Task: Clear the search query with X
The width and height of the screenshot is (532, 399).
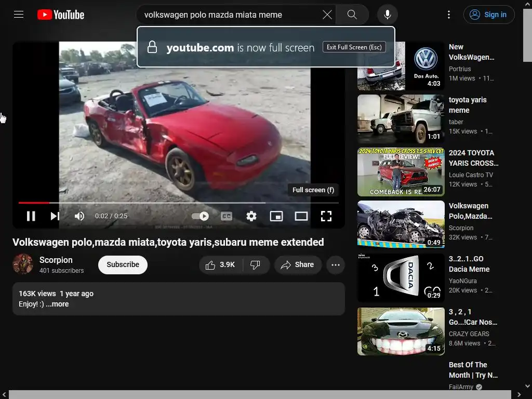Action: 327,15
